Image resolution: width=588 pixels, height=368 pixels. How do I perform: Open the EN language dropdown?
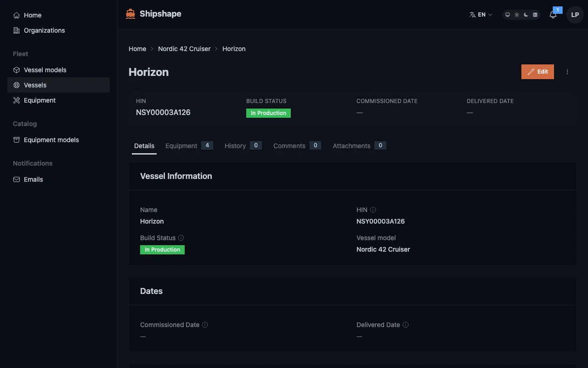click(x=481, y=15)
